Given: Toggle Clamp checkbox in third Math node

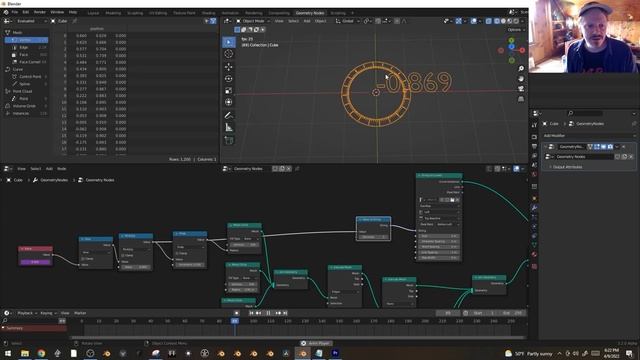Looking at the screenshot, I should tap(177, 253).
